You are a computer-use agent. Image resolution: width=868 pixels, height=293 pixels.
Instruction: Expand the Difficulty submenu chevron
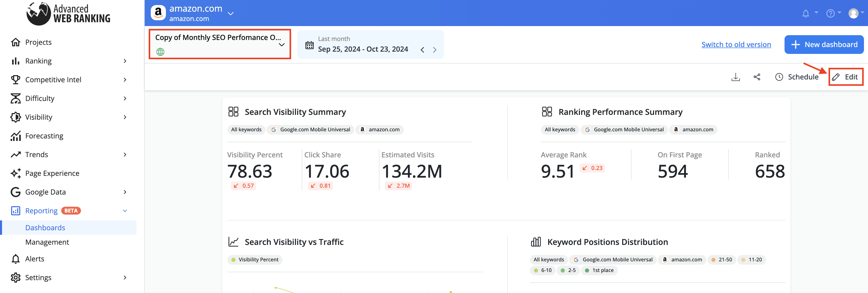point(125,98)
